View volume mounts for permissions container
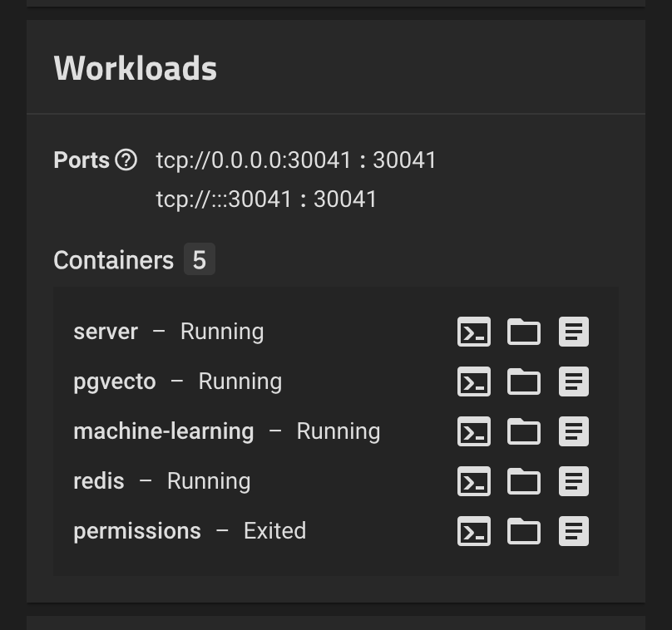672x630 pixels. click(x=524, y=531)
